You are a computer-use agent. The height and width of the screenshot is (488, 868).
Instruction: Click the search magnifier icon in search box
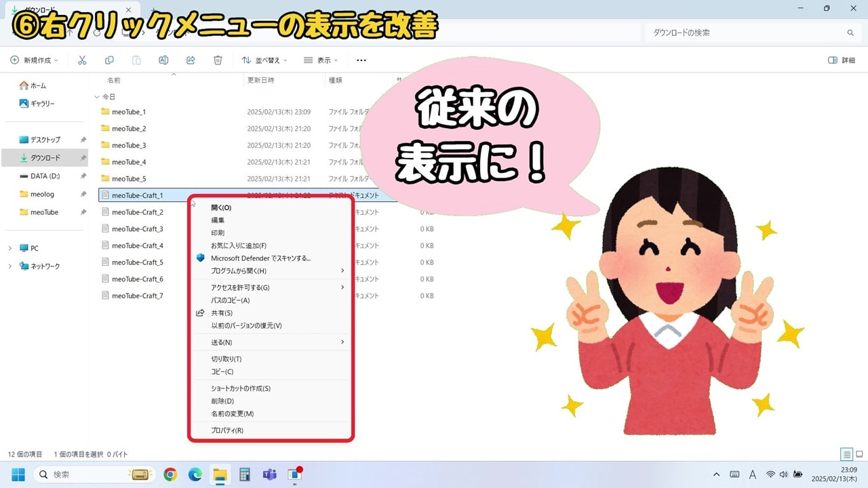pyautogui.click(x=850, y=33)
